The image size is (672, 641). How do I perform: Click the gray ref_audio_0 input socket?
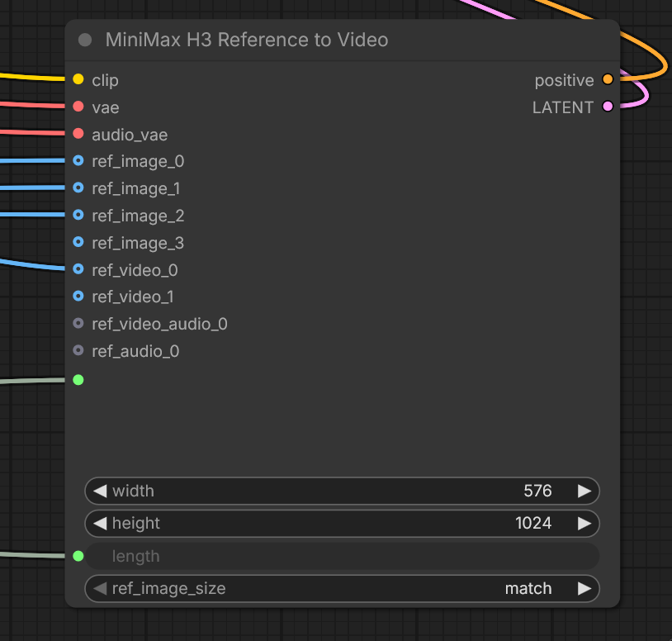tap(78, 351)
